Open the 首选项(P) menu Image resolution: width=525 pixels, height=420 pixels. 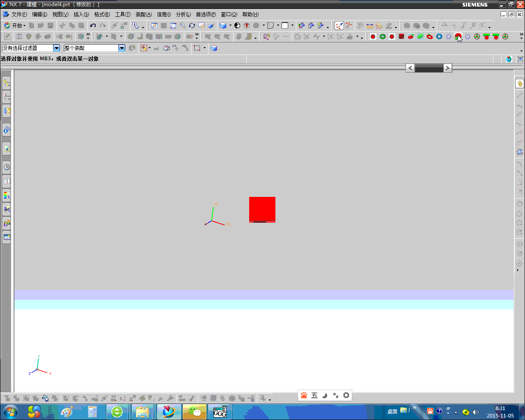tap(206, 14)
